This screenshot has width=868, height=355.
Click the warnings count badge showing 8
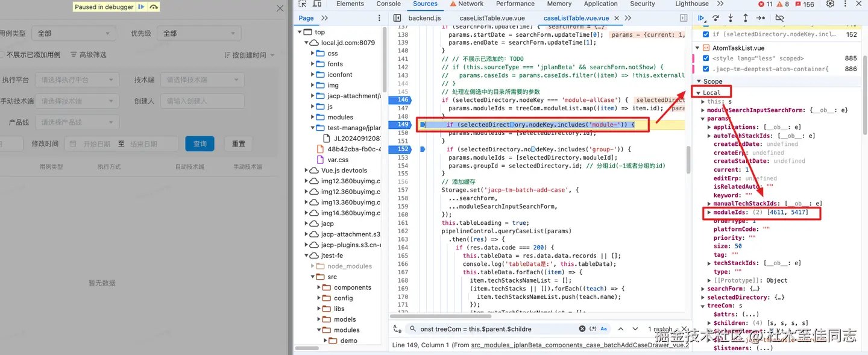click(x=782, y=4)
